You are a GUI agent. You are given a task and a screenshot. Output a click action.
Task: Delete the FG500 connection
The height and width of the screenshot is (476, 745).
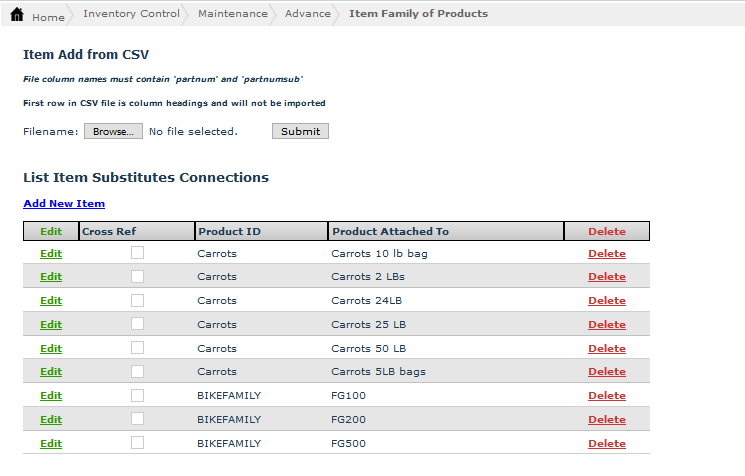606,444
